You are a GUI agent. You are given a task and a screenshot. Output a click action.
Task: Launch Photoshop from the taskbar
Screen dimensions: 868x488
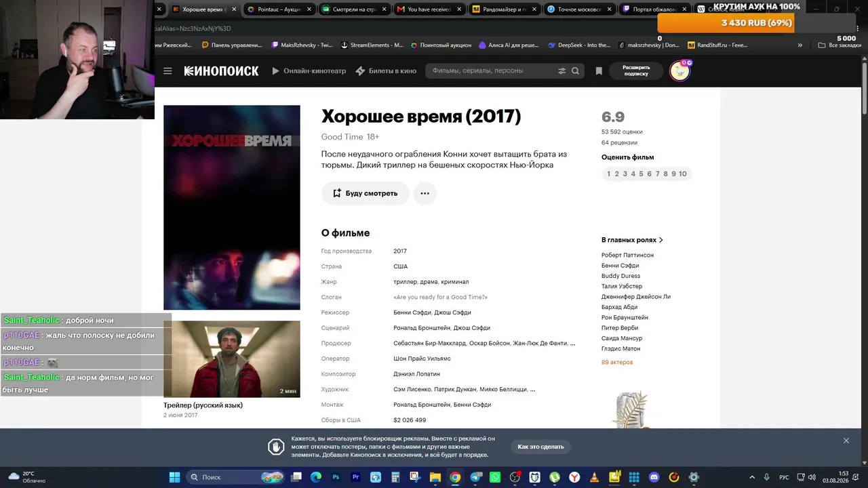point(336,477)
